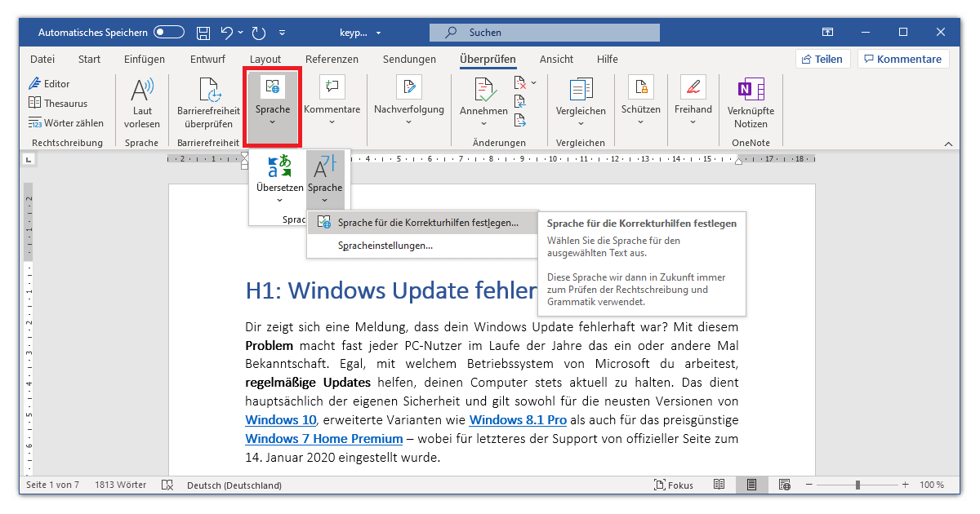Open the Thesaurus tool

(58, 103)
